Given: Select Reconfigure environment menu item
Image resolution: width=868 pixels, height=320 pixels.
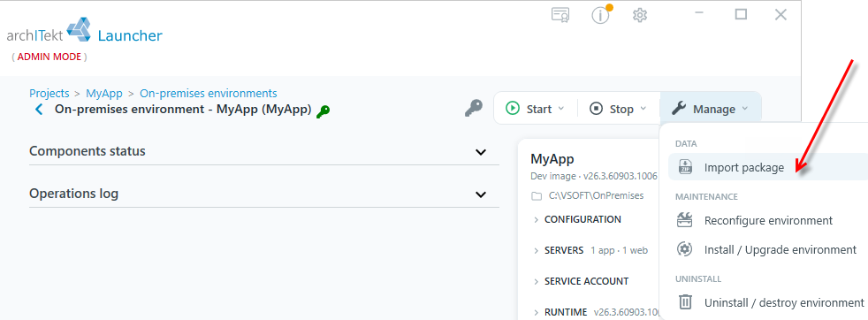Looking at the screenshot, I should coord(768,220).
